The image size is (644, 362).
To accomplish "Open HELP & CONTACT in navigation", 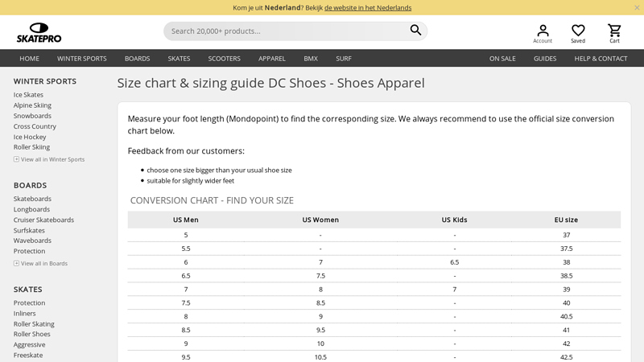I will pos(601,58).
